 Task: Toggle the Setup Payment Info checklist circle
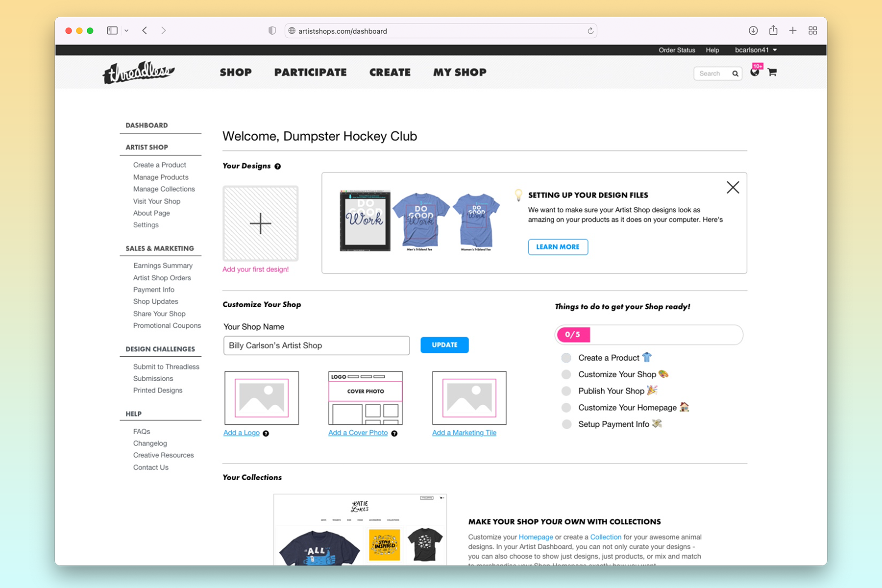[x=566, y=424]
